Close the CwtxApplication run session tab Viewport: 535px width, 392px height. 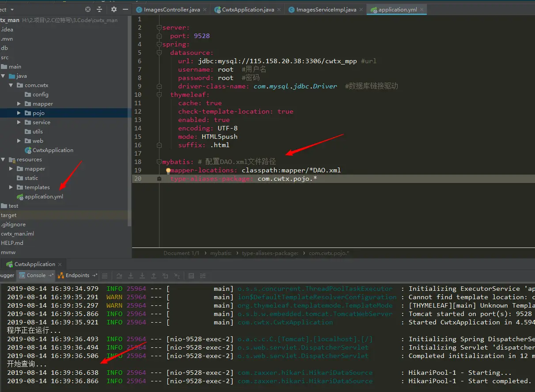coord(60,264)
